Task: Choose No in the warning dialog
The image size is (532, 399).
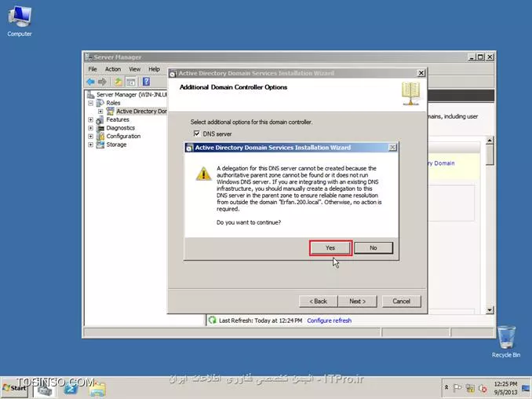Action: [x=373, y=248]
